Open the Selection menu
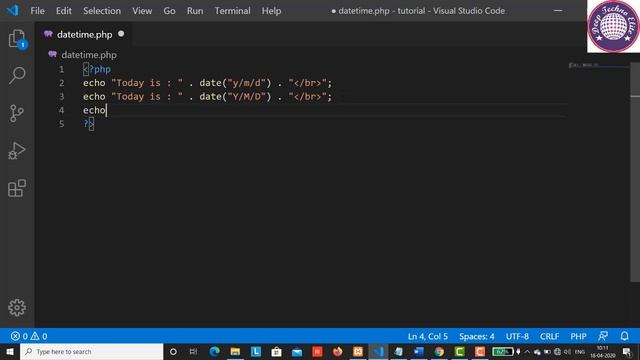The image size is (640, 360). coord(102,11)
